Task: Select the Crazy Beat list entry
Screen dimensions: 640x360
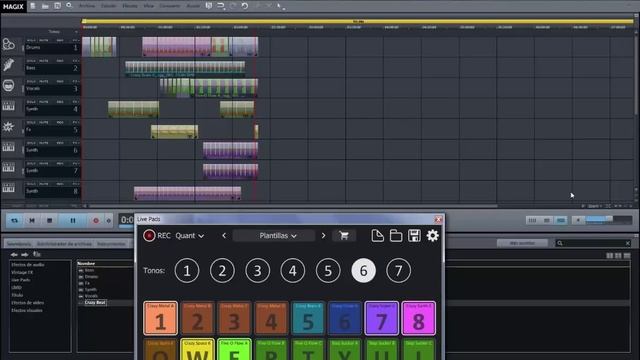Action: coord(95,302)
